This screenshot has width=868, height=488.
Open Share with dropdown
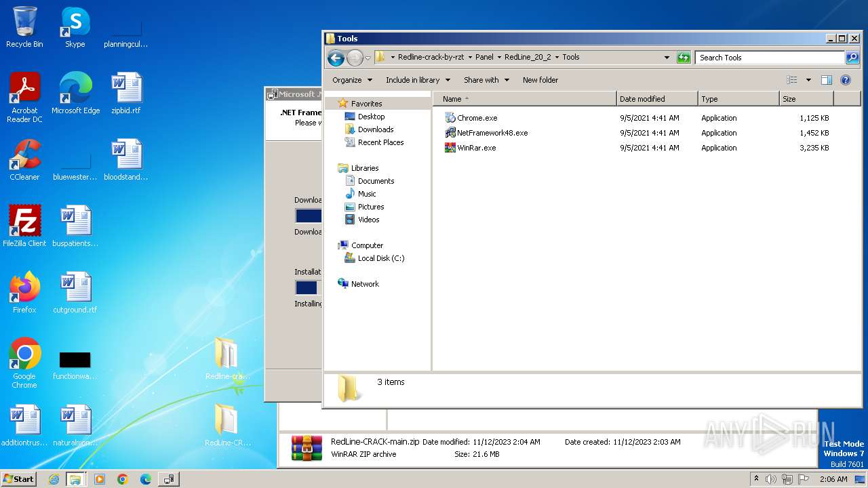click(486, 80)
